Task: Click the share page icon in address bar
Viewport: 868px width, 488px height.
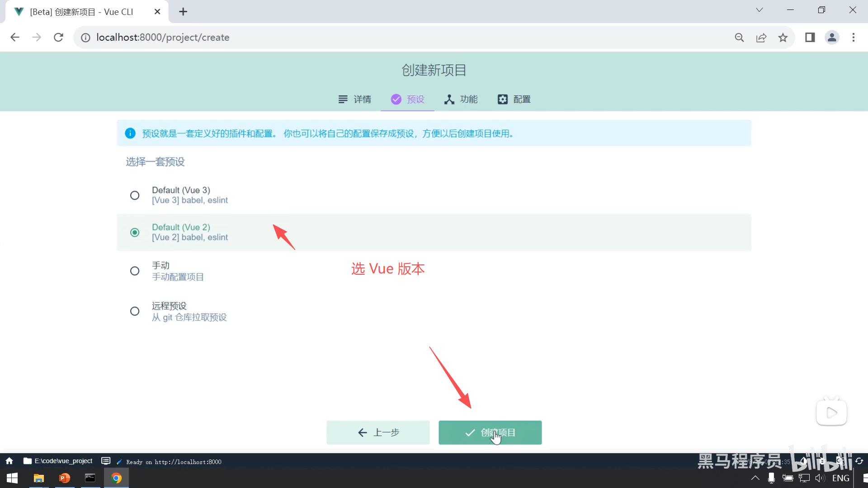Action: pyautogui.click(x=761, y=38)
